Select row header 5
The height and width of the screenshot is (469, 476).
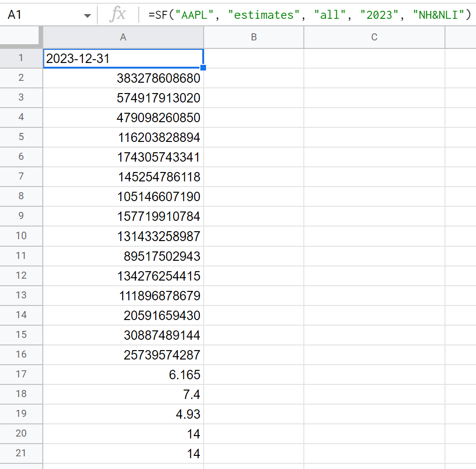click(x=21, y=137)
